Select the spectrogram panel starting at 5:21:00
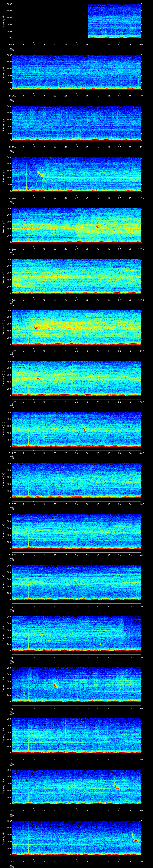The image size is (153, 868). coord(76,633)
